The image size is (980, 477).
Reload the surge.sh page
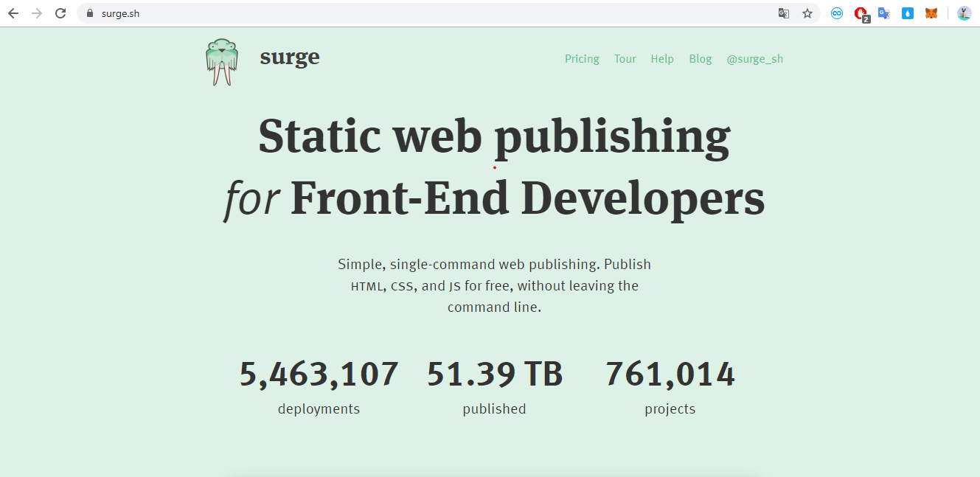tap(60, 13)
